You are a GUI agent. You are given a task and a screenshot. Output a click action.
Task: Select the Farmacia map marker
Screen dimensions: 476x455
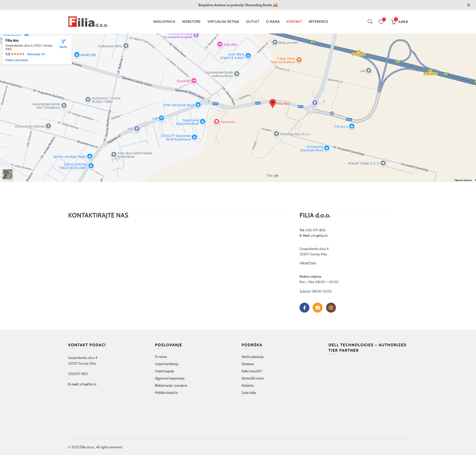coord(217,121)
